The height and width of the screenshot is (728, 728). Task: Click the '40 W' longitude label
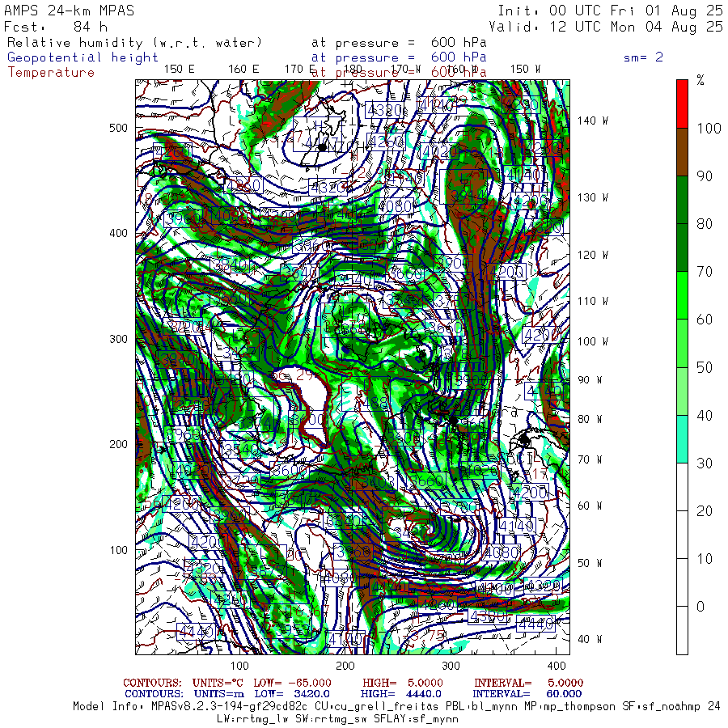(x=589, y=639)
